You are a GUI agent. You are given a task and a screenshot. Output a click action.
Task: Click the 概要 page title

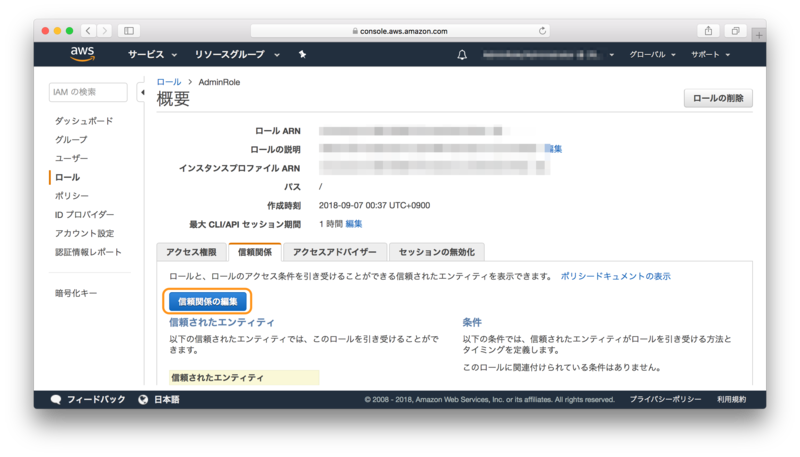[173, 99]
